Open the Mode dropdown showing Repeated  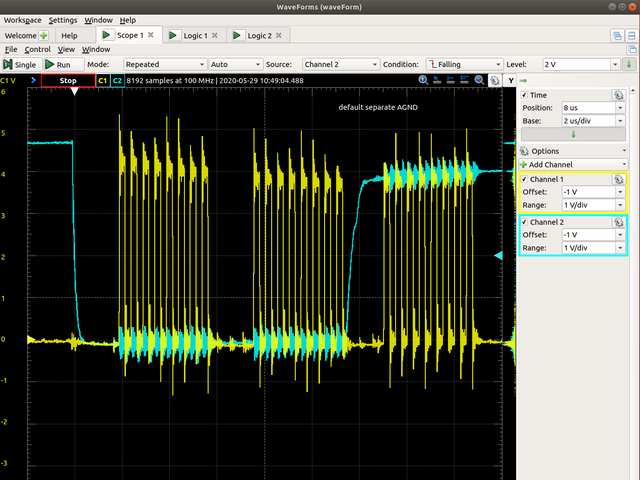tap(164, 64)
